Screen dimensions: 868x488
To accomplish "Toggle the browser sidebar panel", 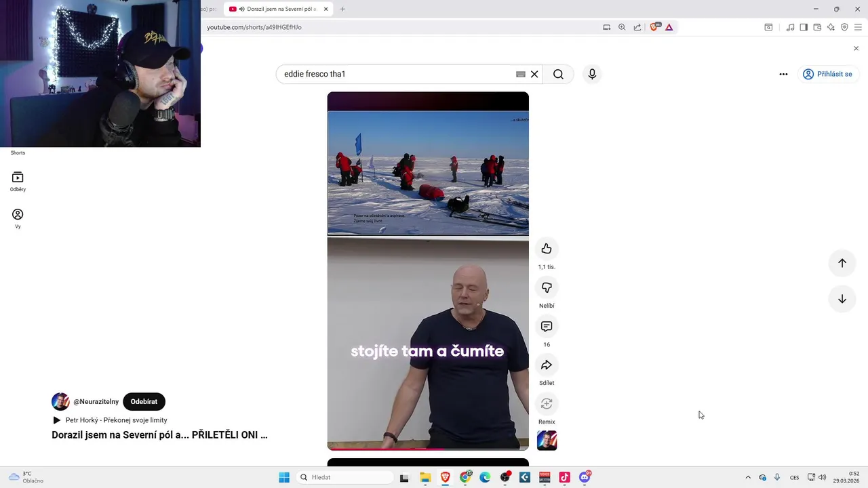I will point(804,27).
